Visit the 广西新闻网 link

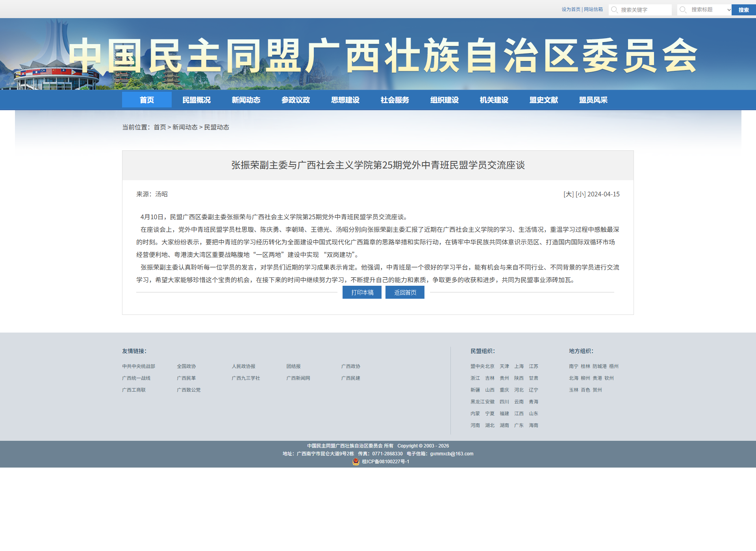tap(298, 378)
